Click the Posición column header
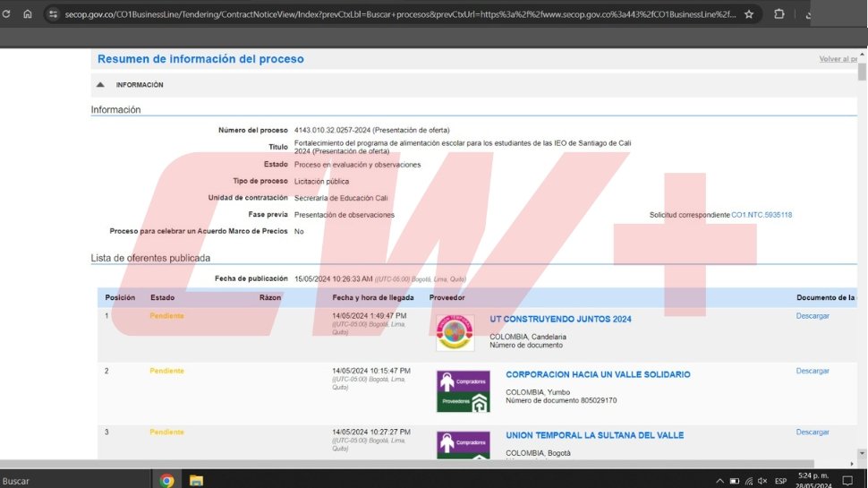 click(x=120, y=297)
